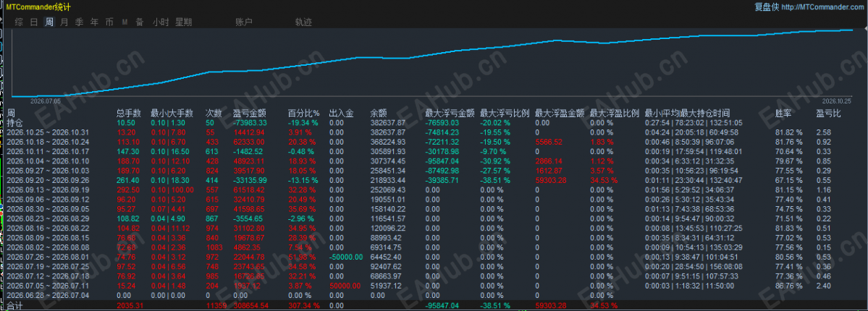Viewport: 868px width, 311px height.
Task: Click the 次数 column header
Action: click(214, 113)
